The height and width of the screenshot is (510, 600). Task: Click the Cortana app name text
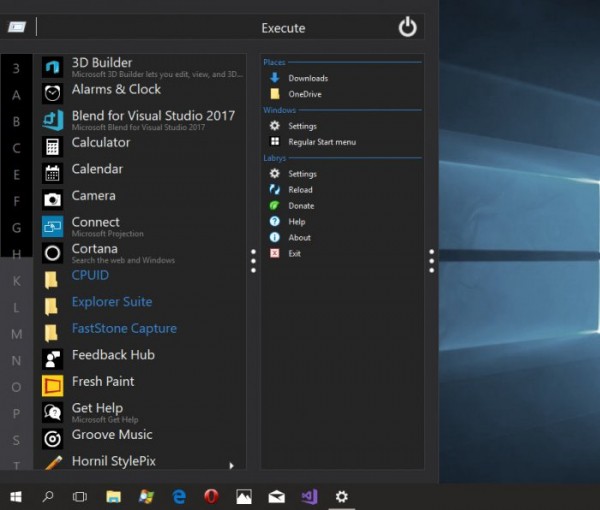(x=95, y=249)
